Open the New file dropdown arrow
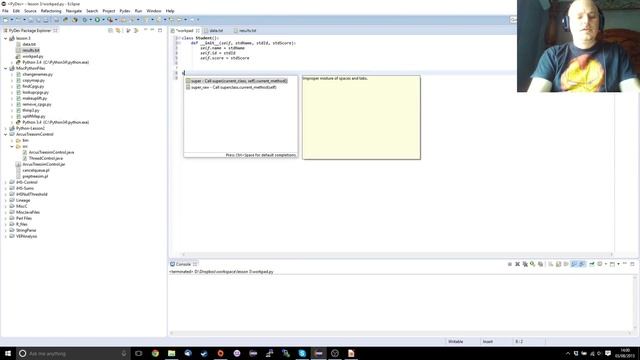Screen dimensions: 640x360 [x=11, y=20]
